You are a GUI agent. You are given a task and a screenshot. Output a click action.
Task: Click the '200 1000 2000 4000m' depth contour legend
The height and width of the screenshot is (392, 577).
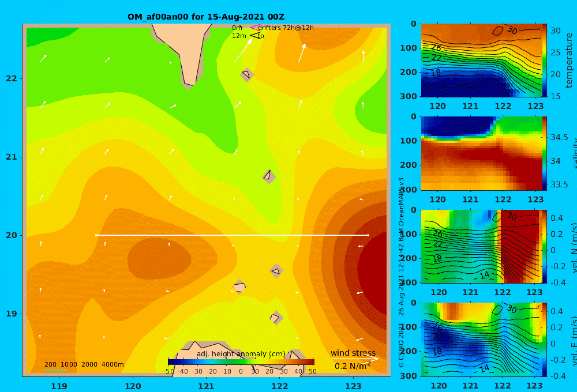tap(84, 364)
